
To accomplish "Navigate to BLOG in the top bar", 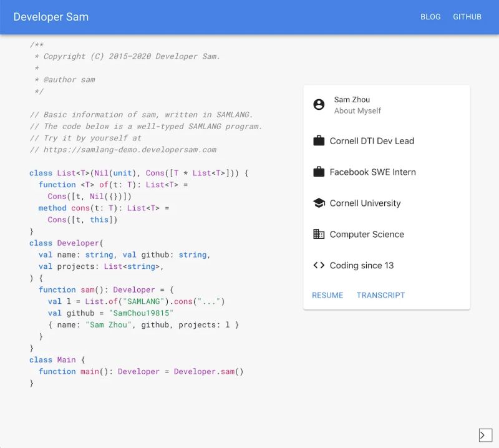I will coord(430,17).
